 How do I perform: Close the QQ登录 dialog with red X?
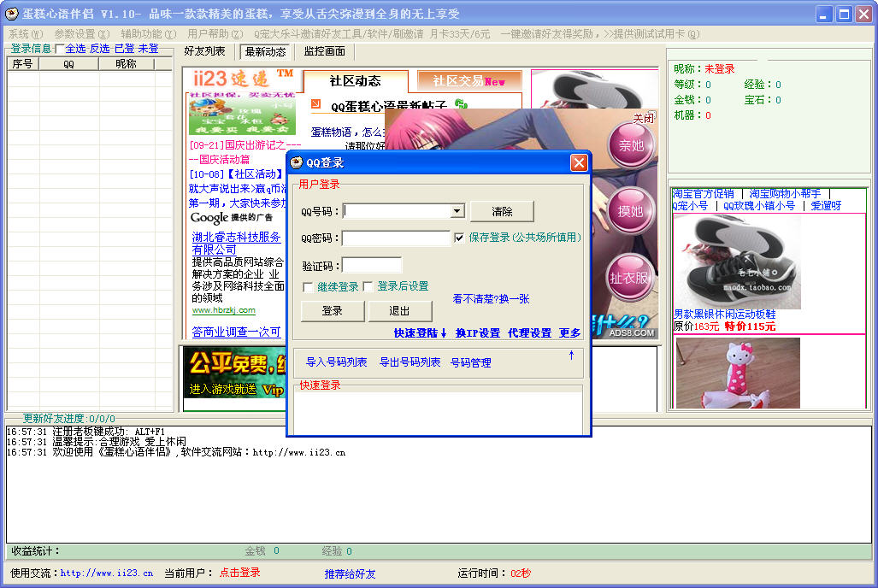click(579, 163)
